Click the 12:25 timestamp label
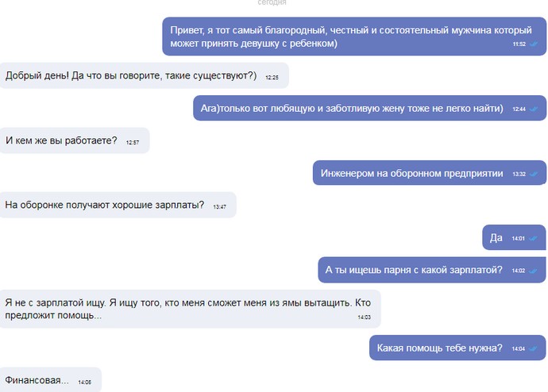 click(x=272, y=78)
